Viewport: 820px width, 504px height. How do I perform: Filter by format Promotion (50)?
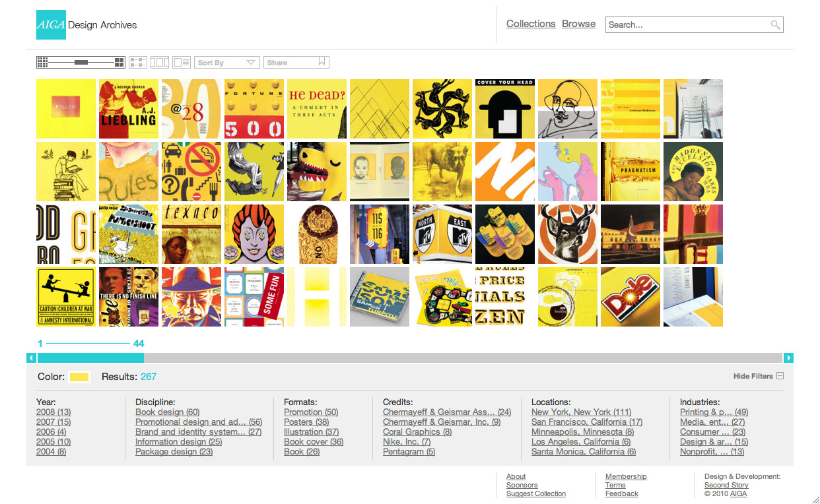(x=311, y=412)
